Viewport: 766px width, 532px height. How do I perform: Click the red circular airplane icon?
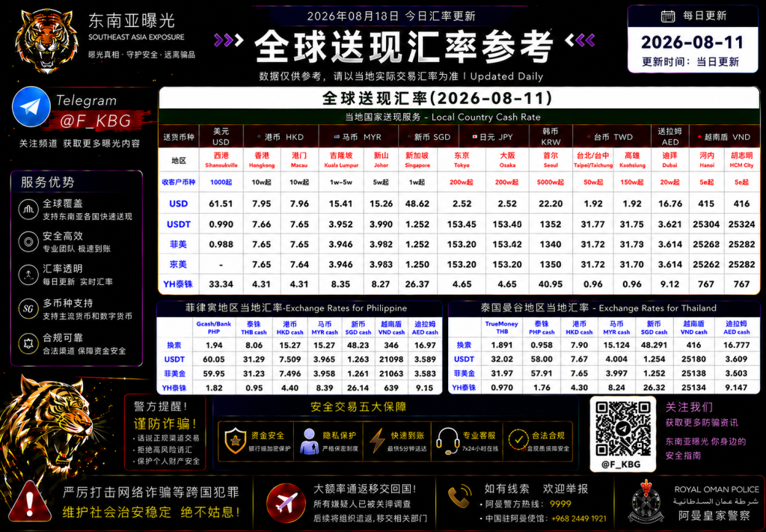(287, 503)
